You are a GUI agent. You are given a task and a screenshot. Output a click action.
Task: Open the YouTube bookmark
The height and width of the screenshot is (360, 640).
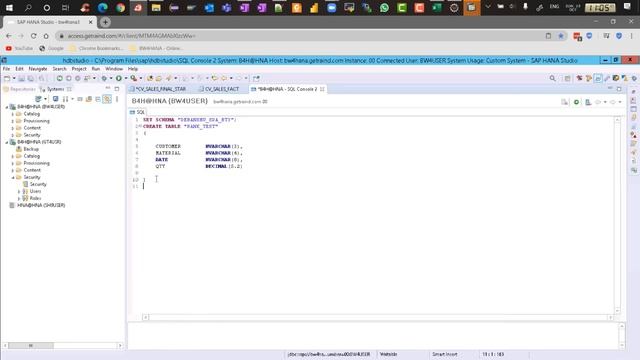tap(19, 48)
